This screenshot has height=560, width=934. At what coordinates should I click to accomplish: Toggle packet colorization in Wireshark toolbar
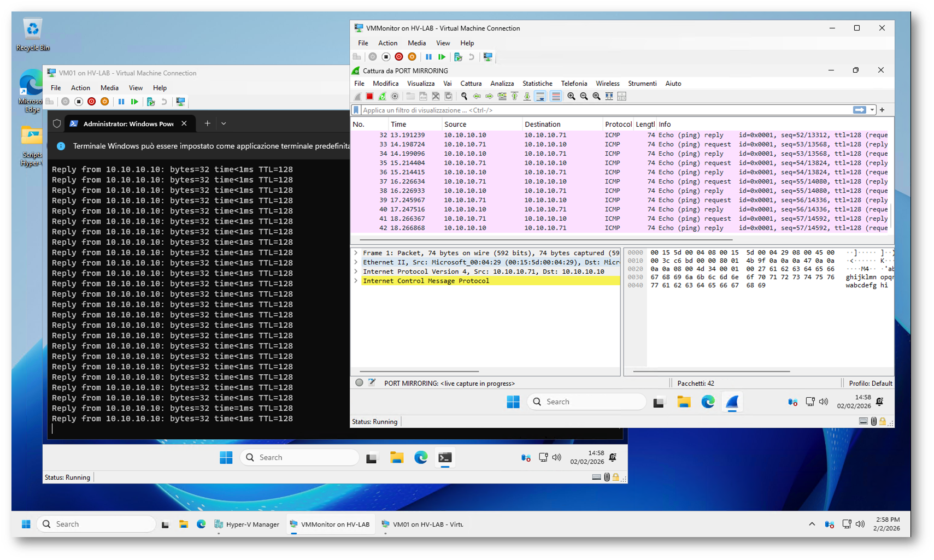coord(556,96)
